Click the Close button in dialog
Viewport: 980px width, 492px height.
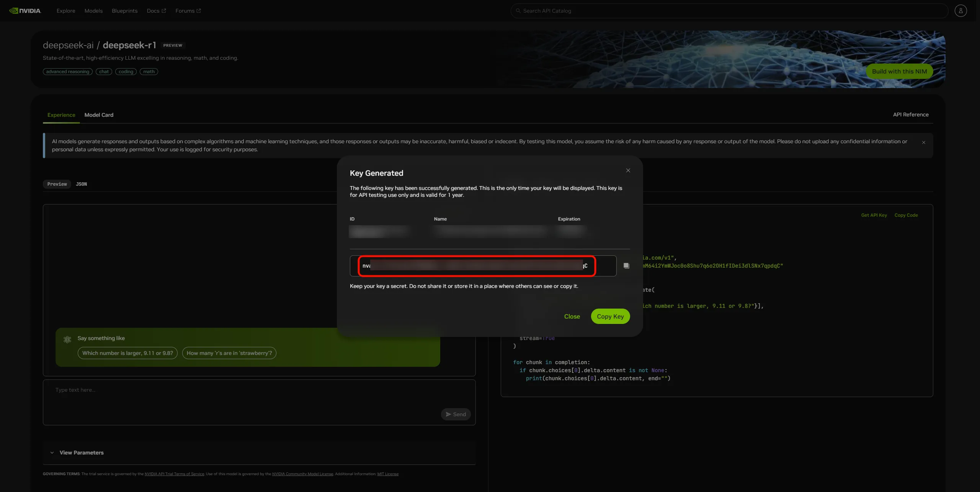[572, 316]
